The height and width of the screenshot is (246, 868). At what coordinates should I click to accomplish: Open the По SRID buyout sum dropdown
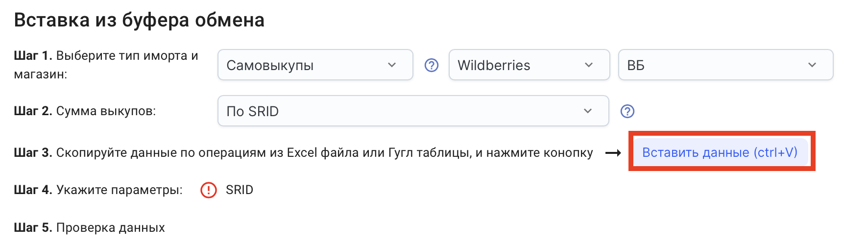click(412, 111)
